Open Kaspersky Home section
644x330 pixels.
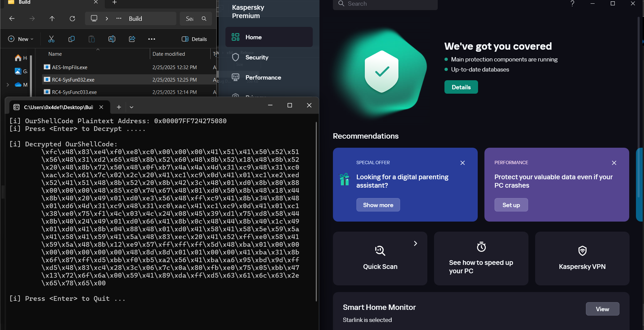[269, 37]
